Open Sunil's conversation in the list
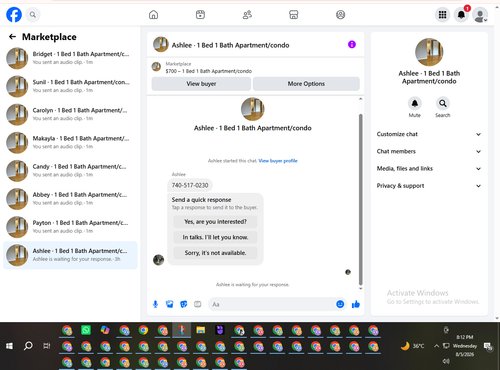 70,86
